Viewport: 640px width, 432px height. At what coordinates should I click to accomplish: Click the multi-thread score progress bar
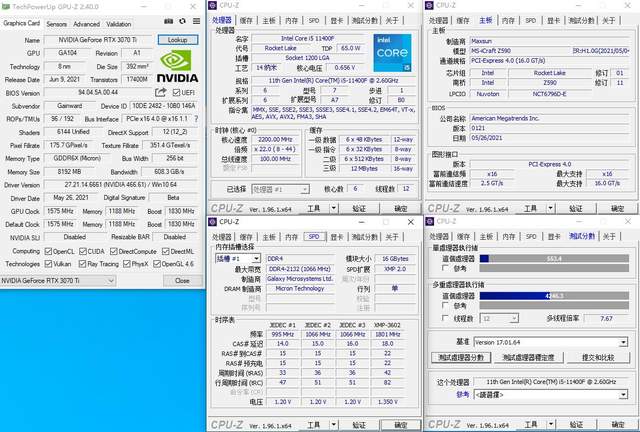(x=554, y=296)
